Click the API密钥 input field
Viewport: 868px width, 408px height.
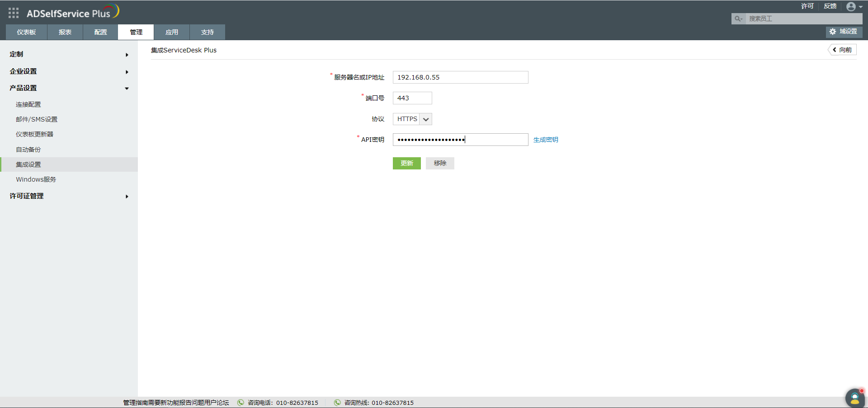click(x=460, y=139)
